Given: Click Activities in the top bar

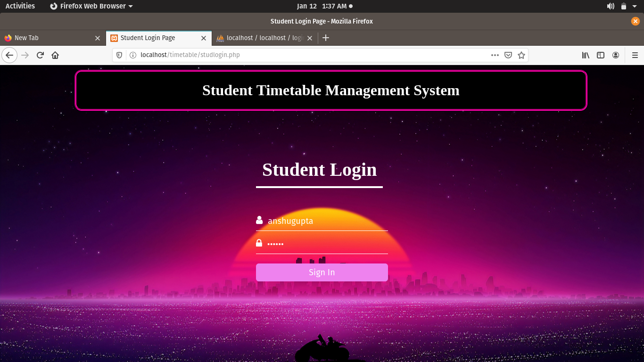Looking at the screenshot, I should tap(20, 6).
